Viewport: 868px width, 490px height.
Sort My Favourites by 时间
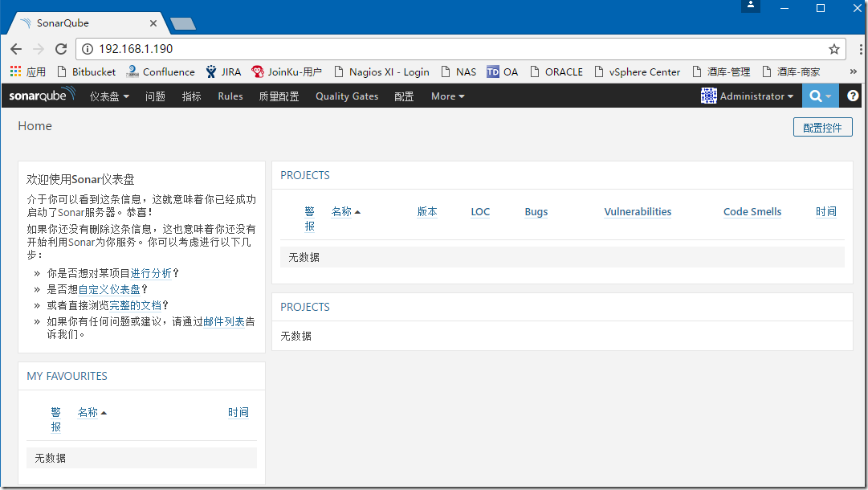(x=238, y=413)
